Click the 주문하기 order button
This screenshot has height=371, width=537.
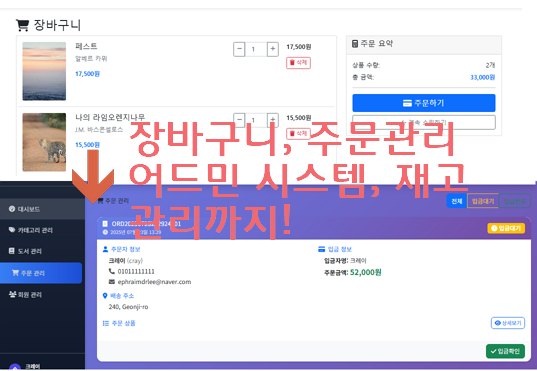[424, 103]
